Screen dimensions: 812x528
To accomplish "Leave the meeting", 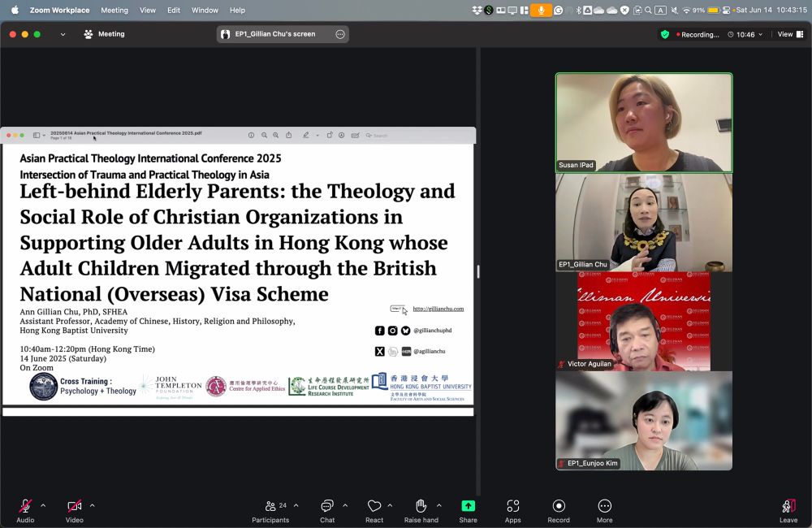I will (x=788, y=511).
